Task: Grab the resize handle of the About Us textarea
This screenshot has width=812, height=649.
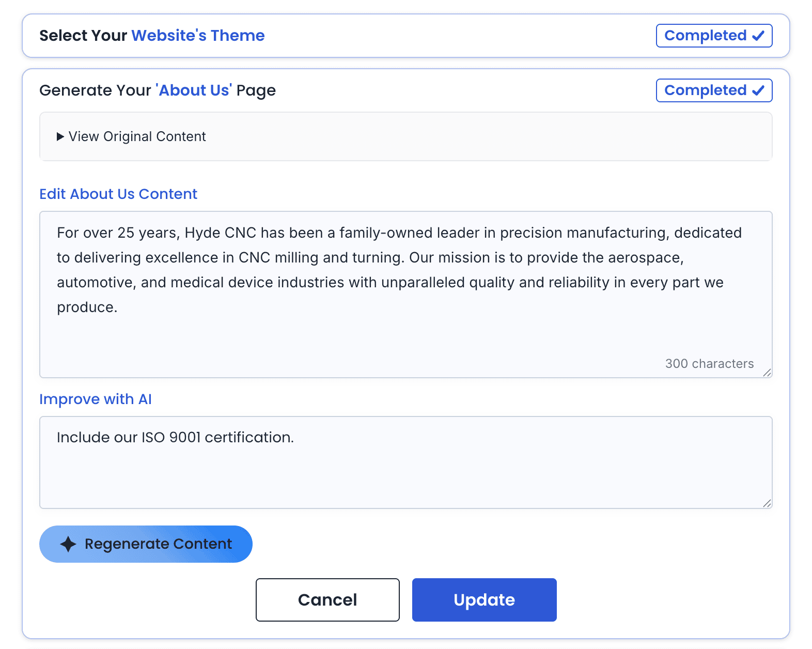Action: click(767, 373)
